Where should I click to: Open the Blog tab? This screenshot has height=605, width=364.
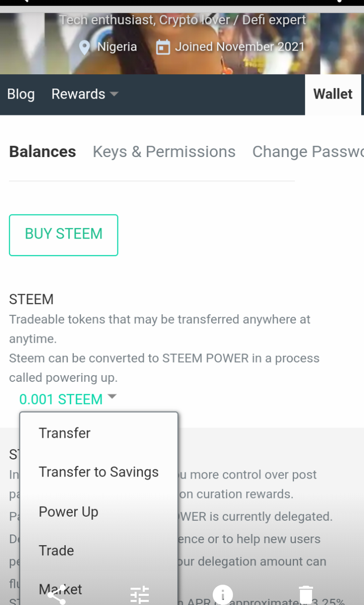coord(21,94)
